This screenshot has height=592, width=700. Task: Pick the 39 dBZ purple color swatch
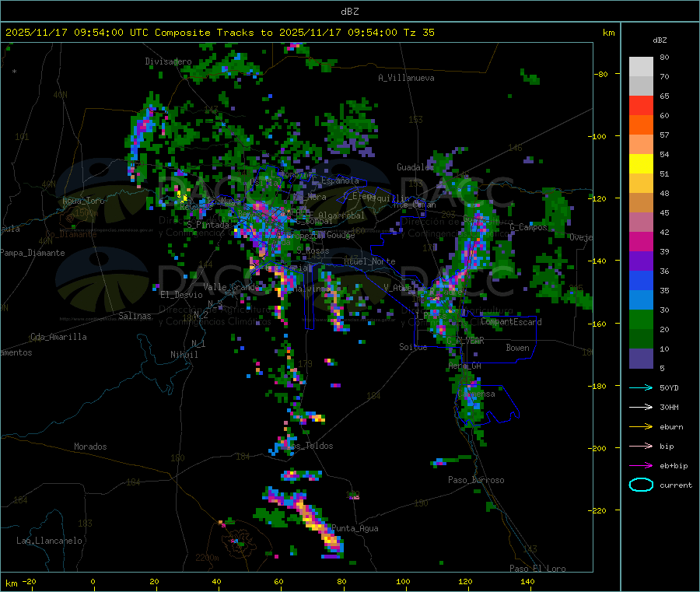pos(641,261)
